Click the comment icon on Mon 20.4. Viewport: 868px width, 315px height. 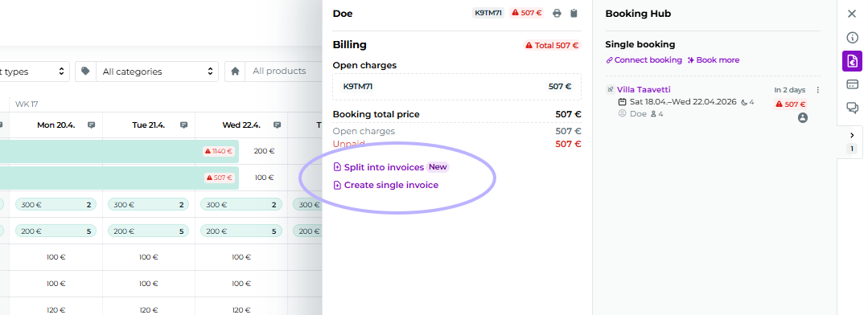92,125
